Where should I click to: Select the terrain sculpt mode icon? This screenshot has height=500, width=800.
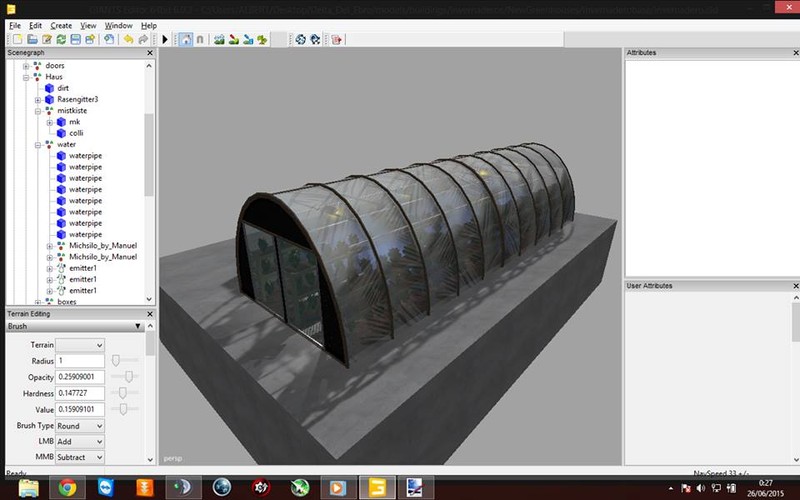[x=218, y=39]
